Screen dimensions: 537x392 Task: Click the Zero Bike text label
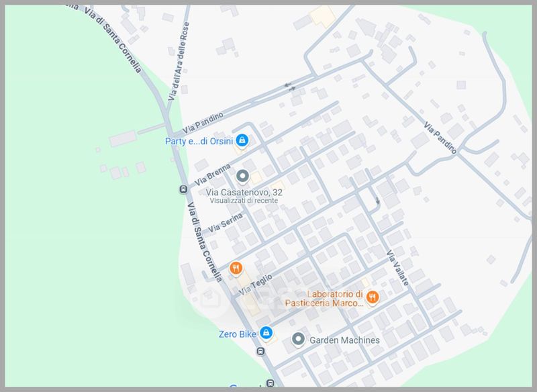(x=237, y=333)
